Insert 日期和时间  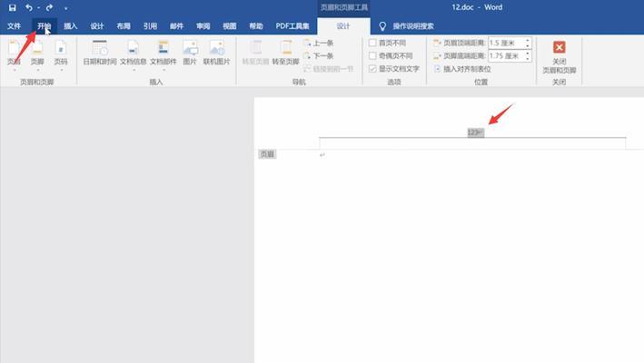(100, 54)
